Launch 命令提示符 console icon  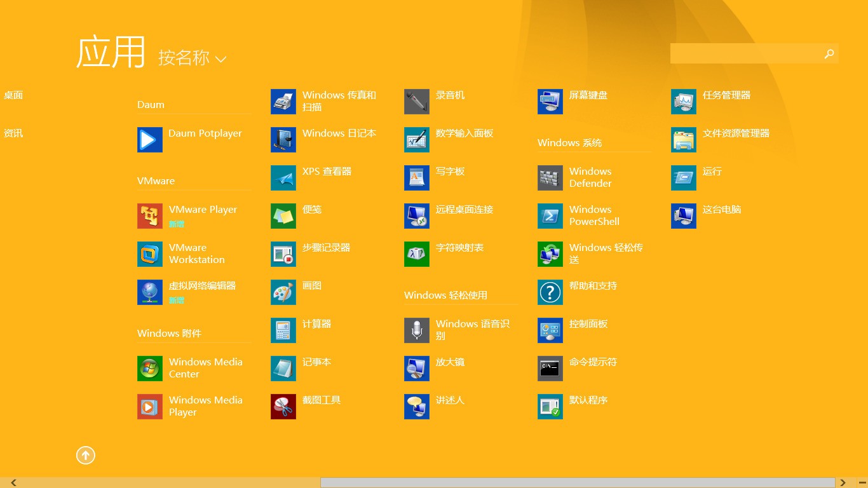coord(550,369)
